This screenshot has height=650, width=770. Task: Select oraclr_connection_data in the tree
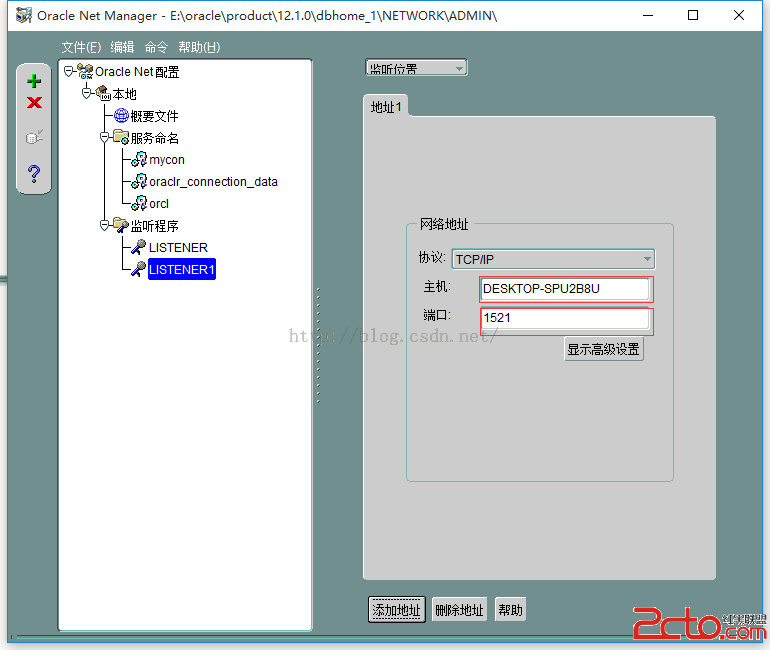coord(213,182)
